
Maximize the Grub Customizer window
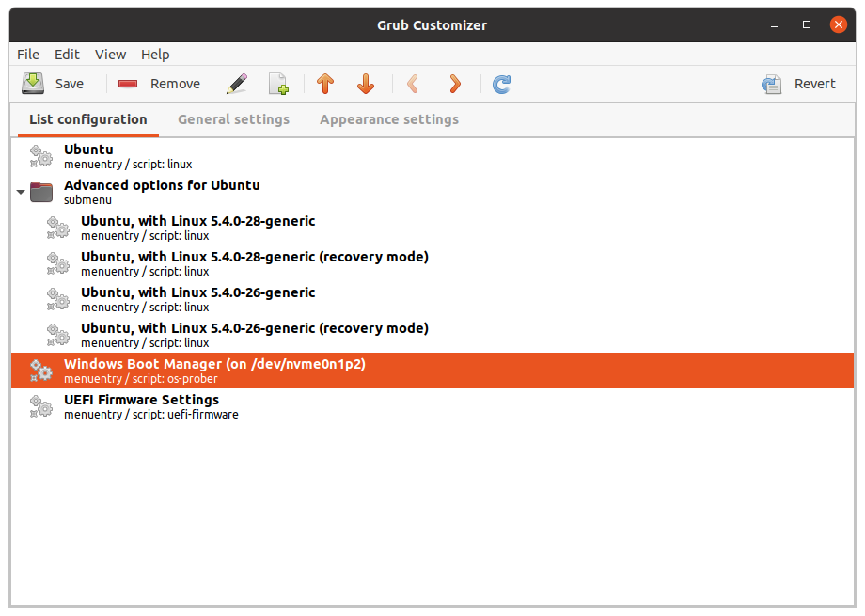pos(807,24)
